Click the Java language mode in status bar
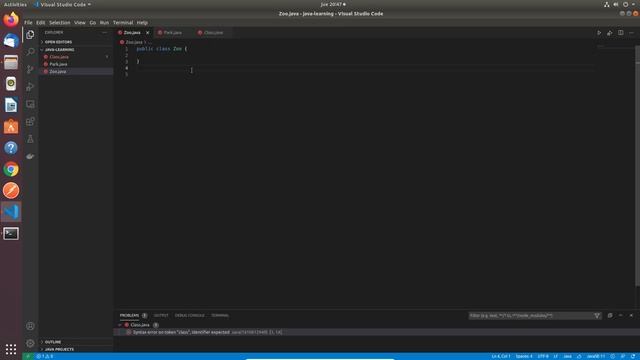Viewport: 640px width, 360px height. (567, 356)
